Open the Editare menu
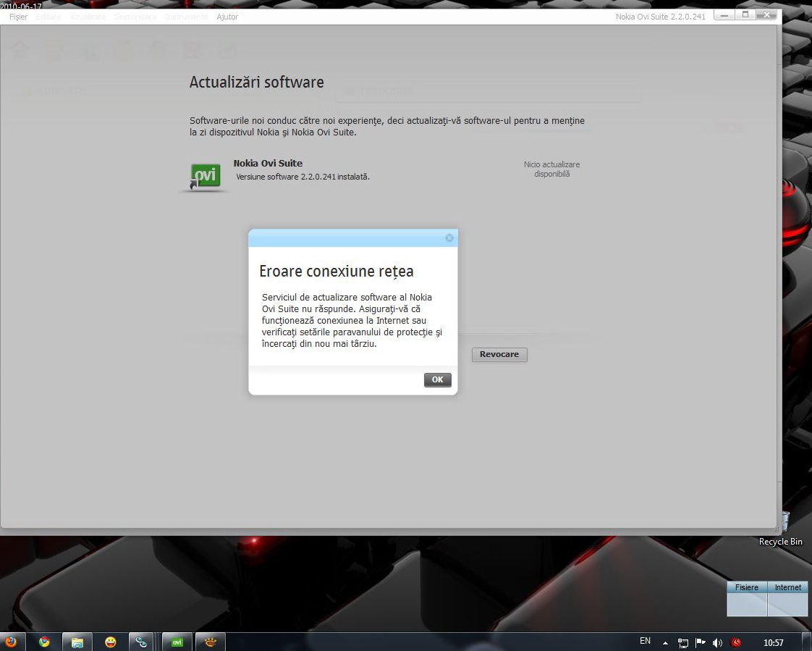 click(48, 17)
